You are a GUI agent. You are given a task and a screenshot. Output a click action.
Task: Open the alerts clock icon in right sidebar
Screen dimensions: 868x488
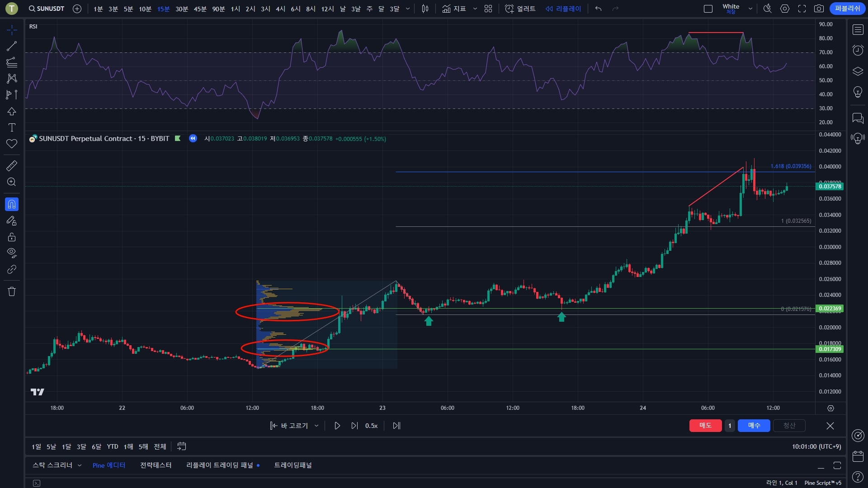(x=858, y=50)
